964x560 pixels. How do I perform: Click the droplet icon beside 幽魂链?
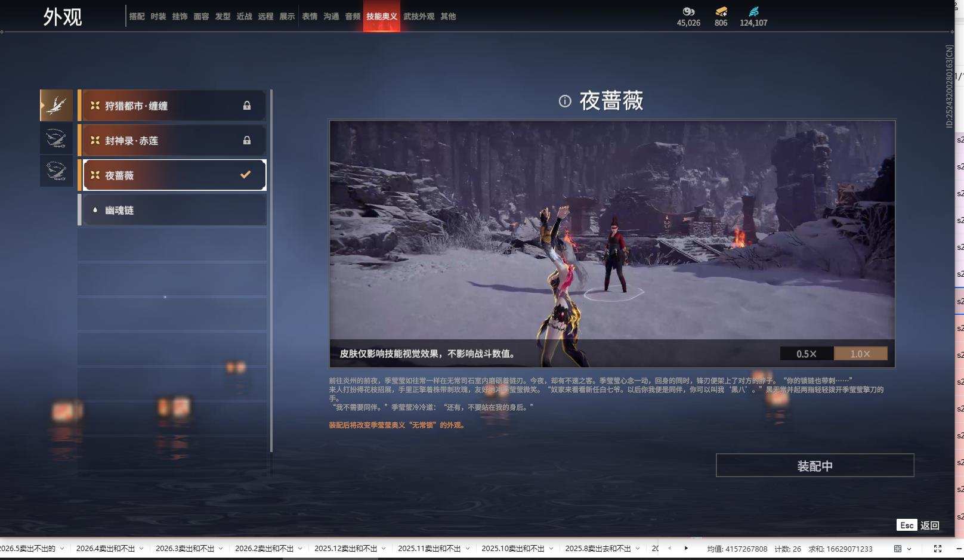click(x=95, y=210)
